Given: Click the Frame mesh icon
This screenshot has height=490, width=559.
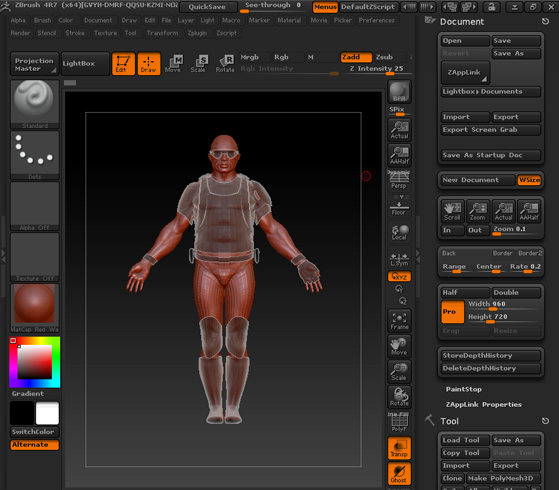Looking at the screenshot, I should [x=399, y=320].
